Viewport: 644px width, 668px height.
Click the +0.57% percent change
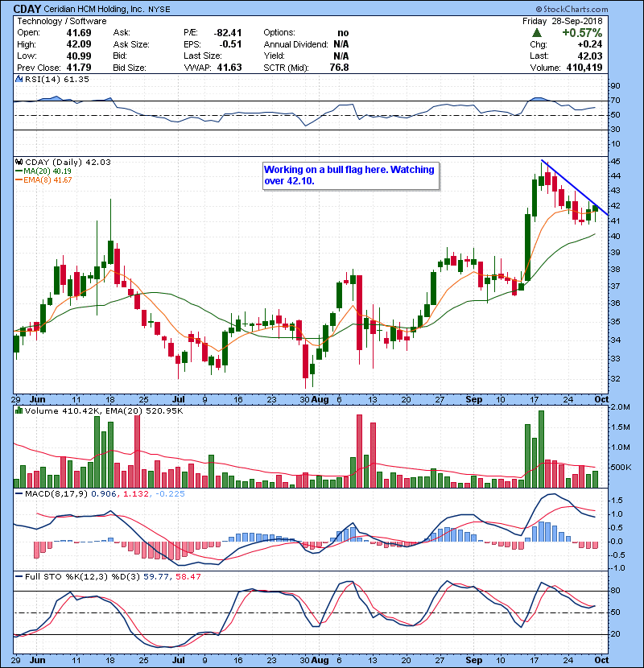582,33
